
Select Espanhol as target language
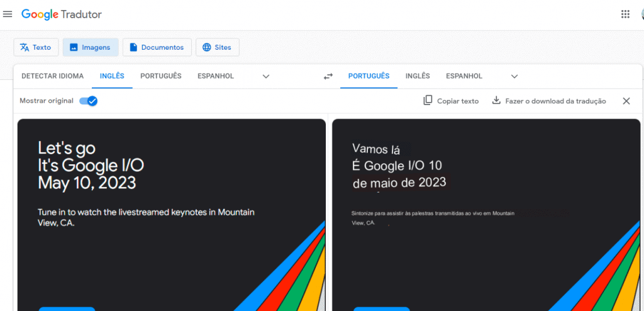[464, 76]
